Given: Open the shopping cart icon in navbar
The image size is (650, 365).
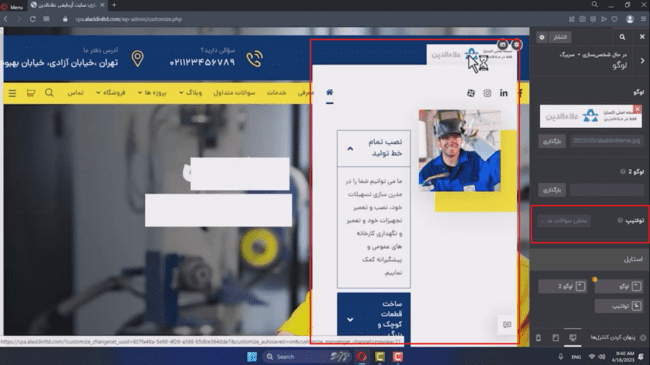Looking at the screenshot, I should (31, 93).
